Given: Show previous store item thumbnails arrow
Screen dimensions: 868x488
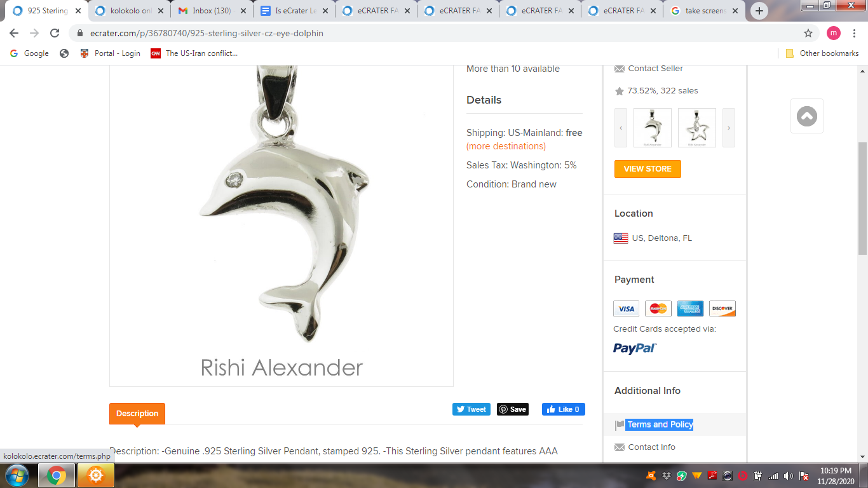Looking at the screenshot, I should [x=621, y=128].
